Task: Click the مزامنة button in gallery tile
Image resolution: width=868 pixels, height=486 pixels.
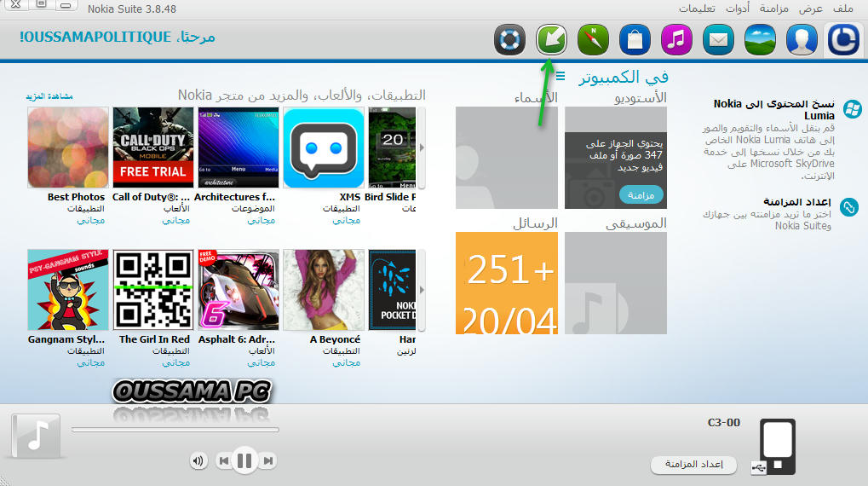Action: tap(641, 195)
